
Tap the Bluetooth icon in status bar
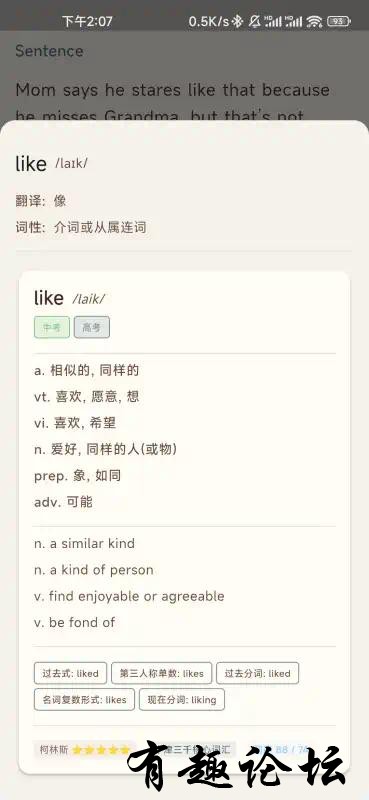click(x=237, y=21)
